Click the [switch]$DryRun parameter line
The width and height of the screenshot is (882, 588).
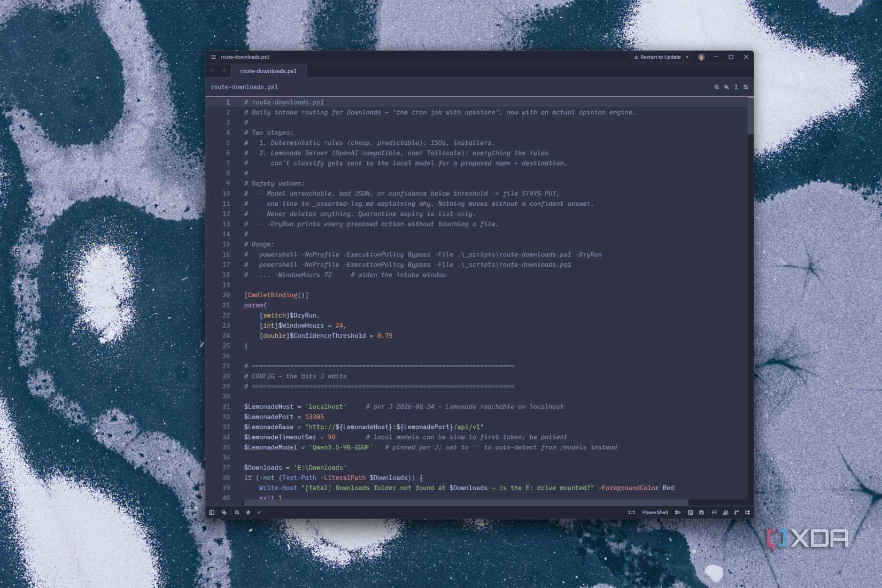click(x=289, y=315)
